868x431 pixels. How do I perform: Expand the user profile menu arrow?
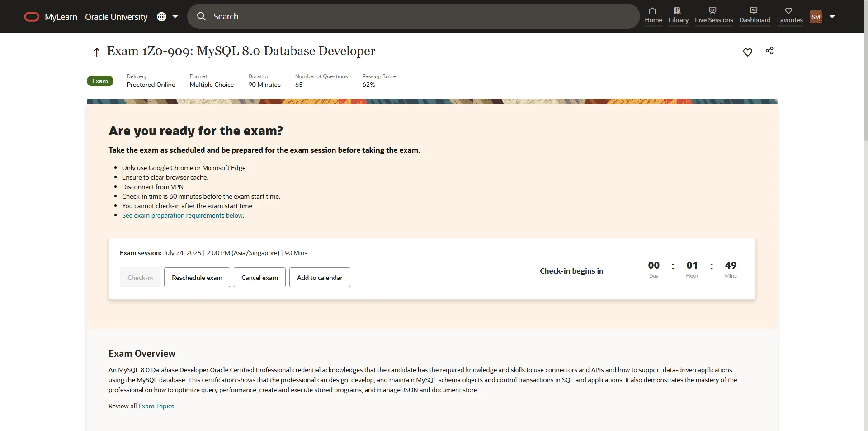tap(832, 17)
